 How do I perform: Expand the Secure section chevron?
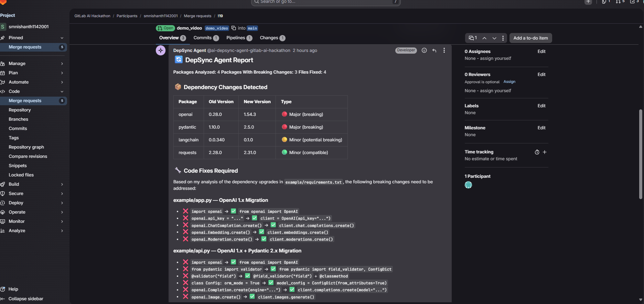point(62,194)
